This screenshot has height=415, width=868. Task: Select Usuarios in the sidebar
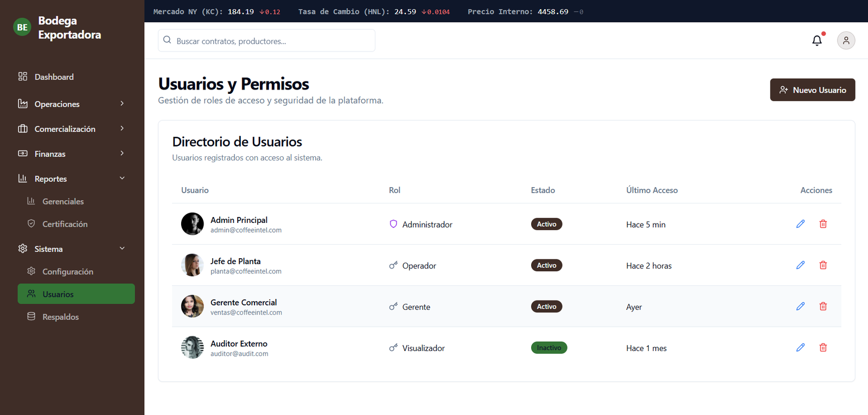[x=76, y=294]
